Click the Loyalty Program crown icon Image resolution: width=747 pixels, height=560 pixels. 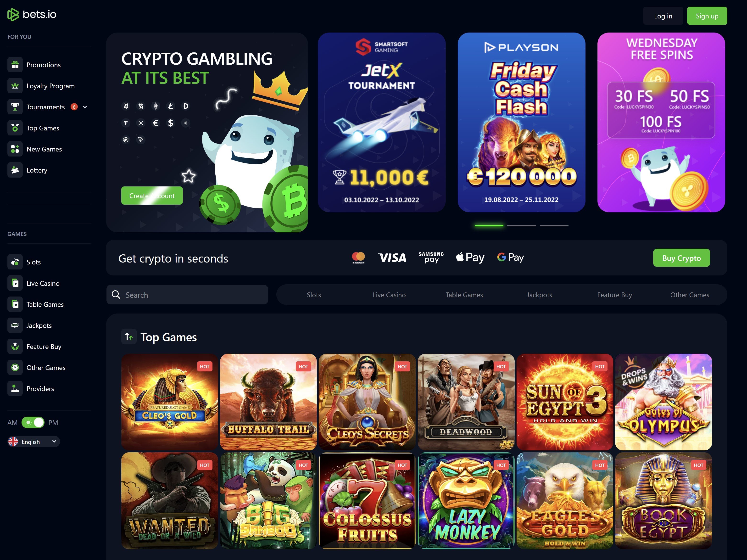point(15,86)
